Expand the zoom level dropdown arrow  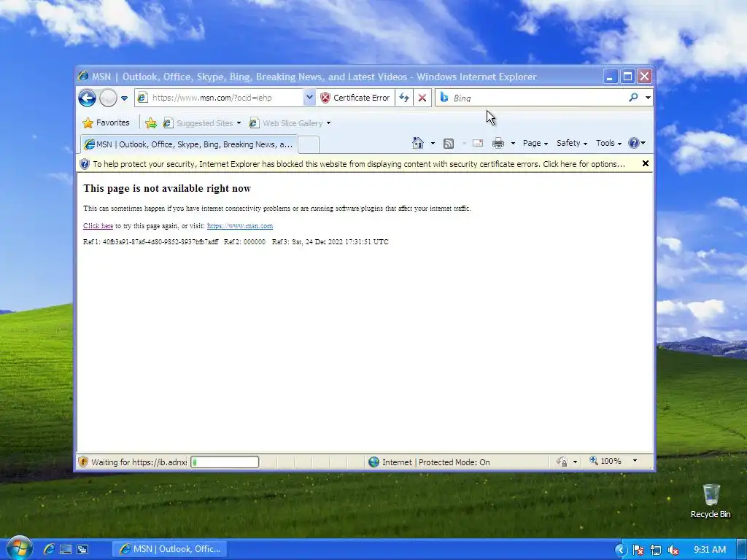click(635, 461)
